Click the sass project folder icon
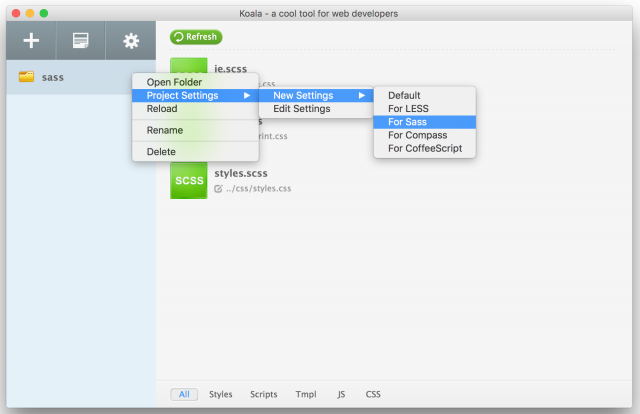This screenshot has width=640, height=414. [x=27, y=77]
